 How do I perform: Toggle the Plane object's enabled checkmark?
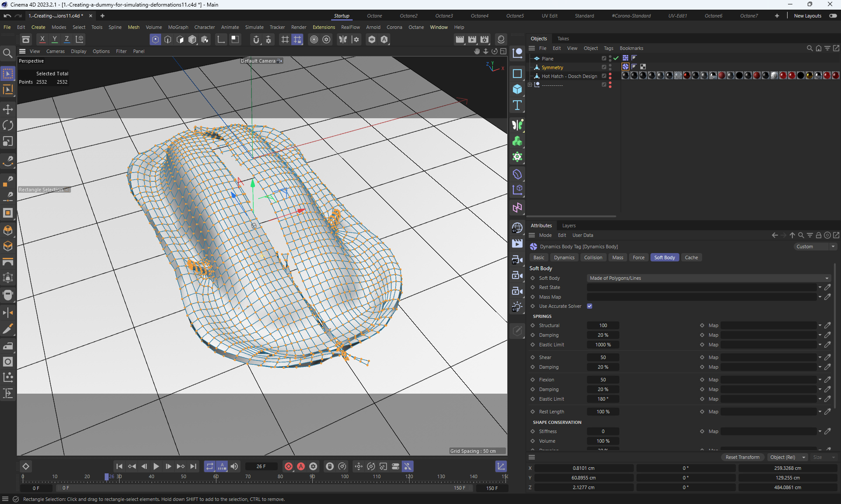click(x=616, y=58)
